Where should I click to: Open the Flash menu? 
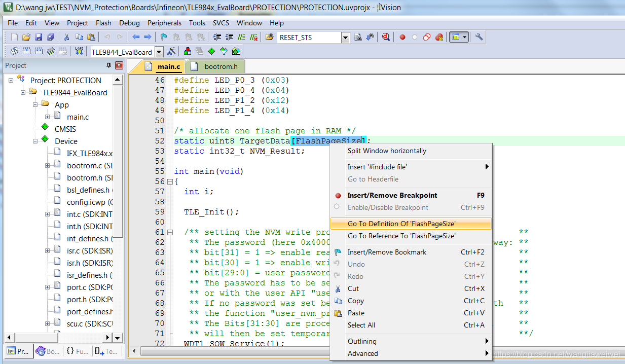103,23
